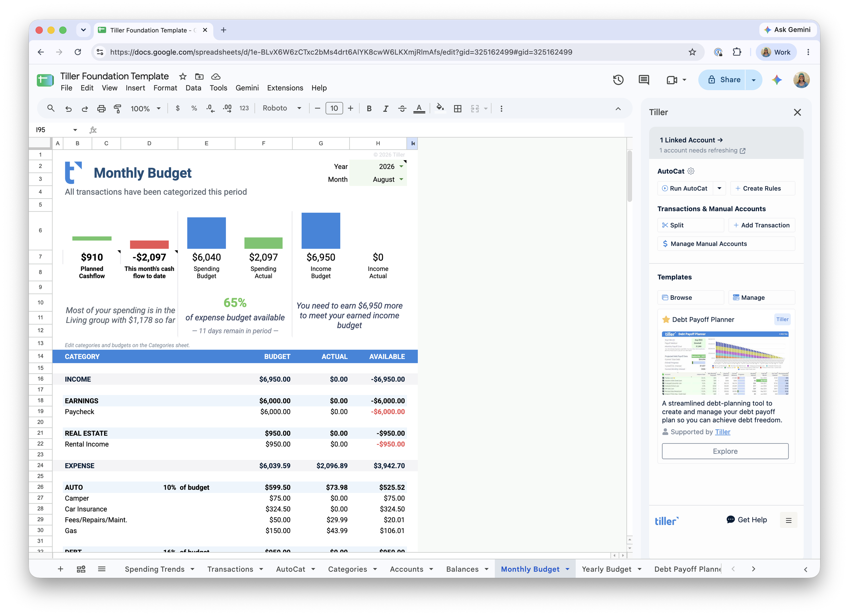The width and height of the screenshot is (849, 616).
Task: Add a new sheet with plus
Action: pos(60,569)
